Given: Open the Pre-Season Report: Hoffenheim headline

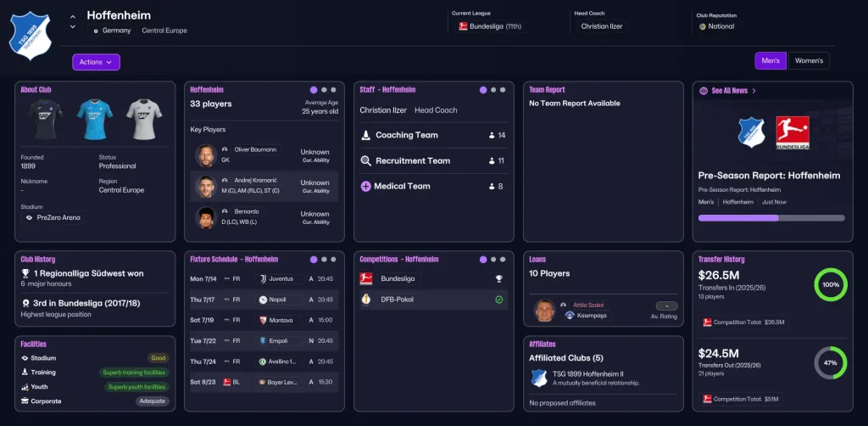Looking at the screenshot, I should 770,176.
